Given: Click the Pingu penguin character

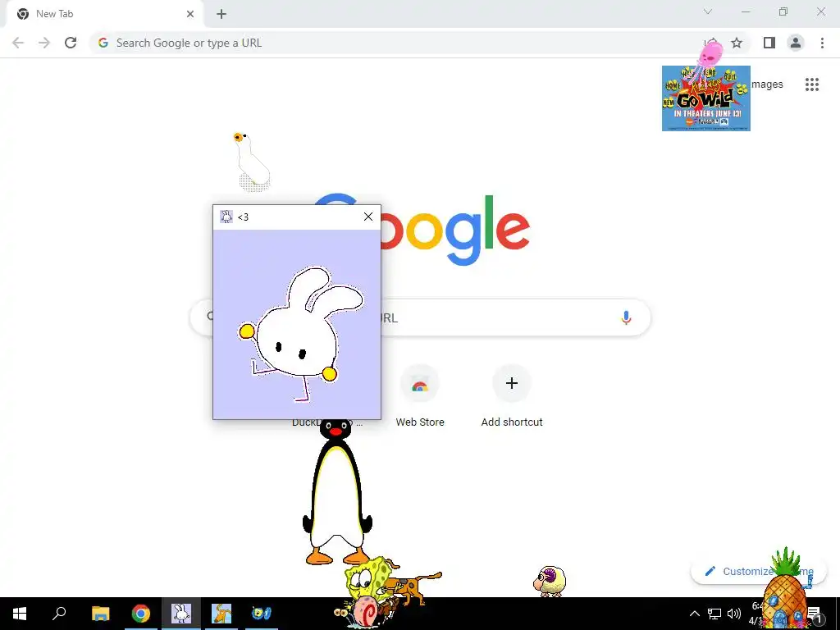Looking at the screenshot, I should [337, 492].
